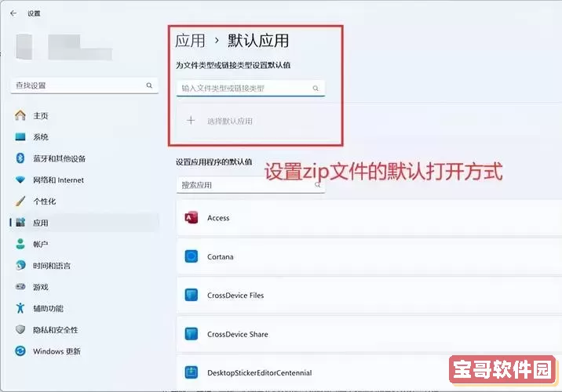
Task: Open 隐私和安全性 settings
Action: tap(84, 330)
